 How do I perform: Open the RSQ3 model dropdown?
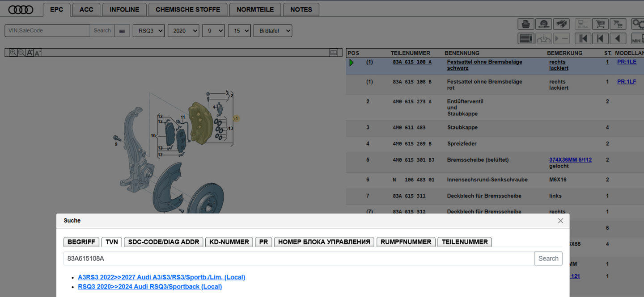(148, 31)
